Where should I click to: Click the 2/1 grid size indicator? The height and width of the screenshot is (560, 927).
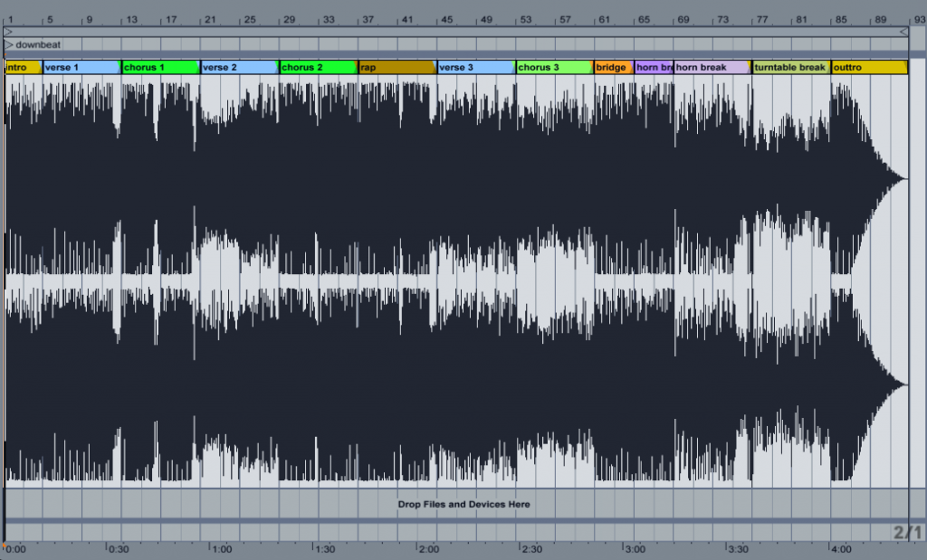907,532
